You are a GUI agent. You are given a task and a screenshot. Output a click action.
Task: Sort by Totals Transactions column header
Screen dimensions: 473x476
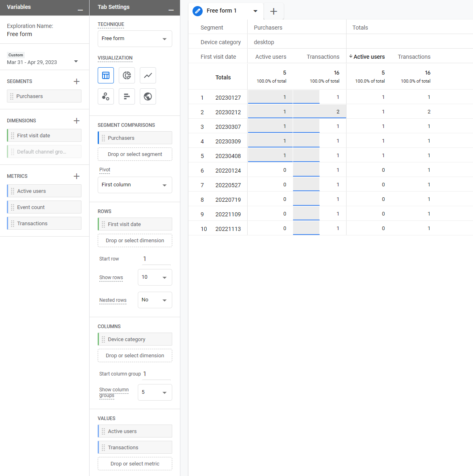pos(414,57)
